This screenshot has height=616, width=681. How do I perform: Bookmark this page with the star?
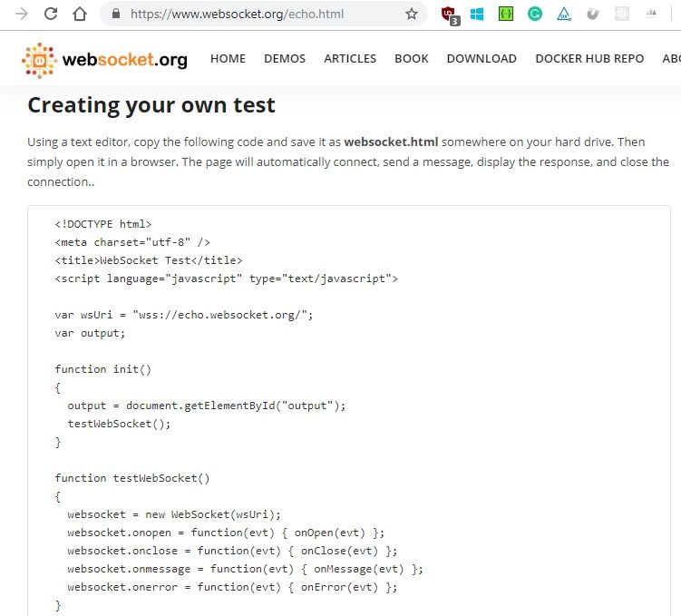click(x=412, y=15)
